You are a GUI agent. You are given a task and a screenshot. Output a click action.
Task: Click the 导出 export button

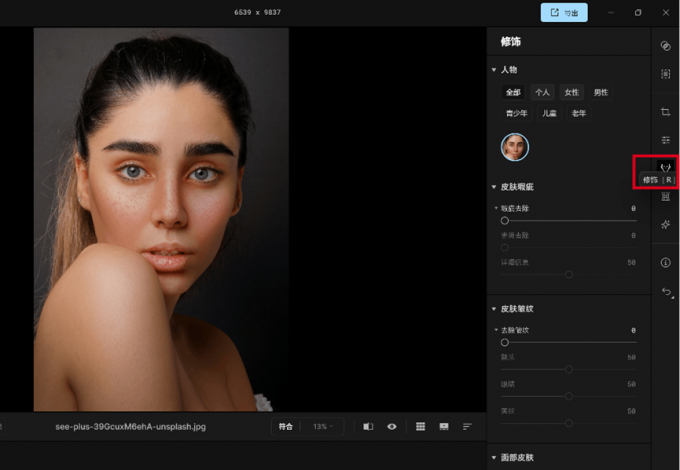(564, 13)
